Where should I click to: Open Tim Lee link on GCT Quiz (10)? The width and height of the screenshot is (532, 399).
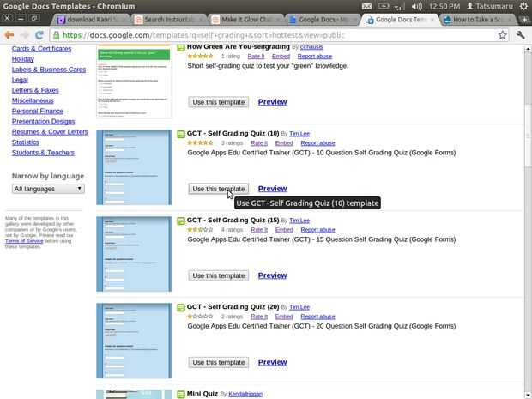tap(299, 134)
